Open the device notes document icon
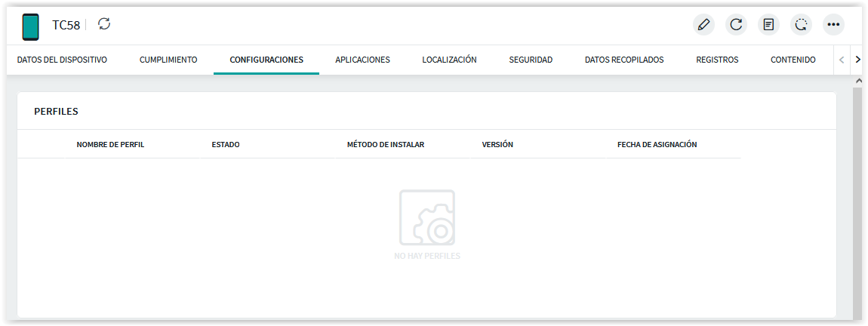 click(768, 25)
